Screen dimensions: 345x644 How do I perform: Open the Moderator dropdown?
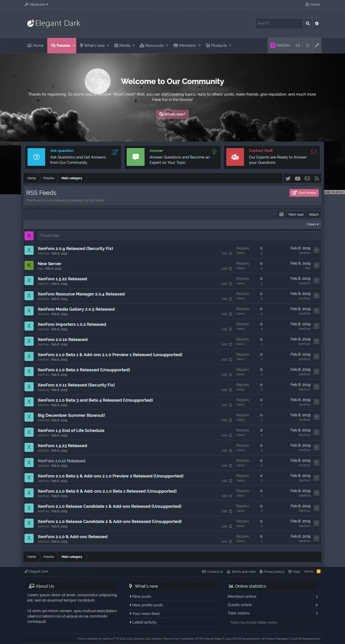pos(37,4)
